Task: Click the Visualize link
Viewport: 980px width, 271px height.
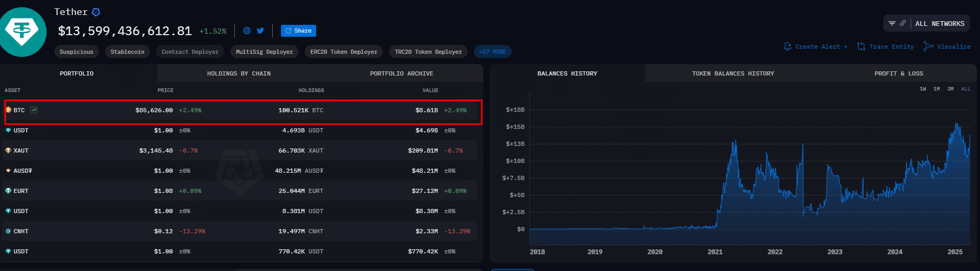Action: pos(947,47)
